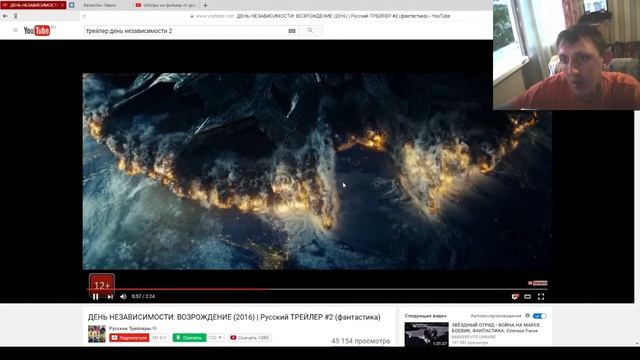Open download quality dropdown 720
Viewport: 640px width, 360px height.
[x=215, y=338]
